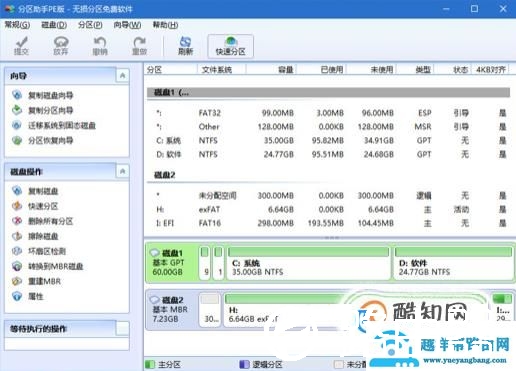Select the D: 软件 NTFS row

tap(328, 154)
